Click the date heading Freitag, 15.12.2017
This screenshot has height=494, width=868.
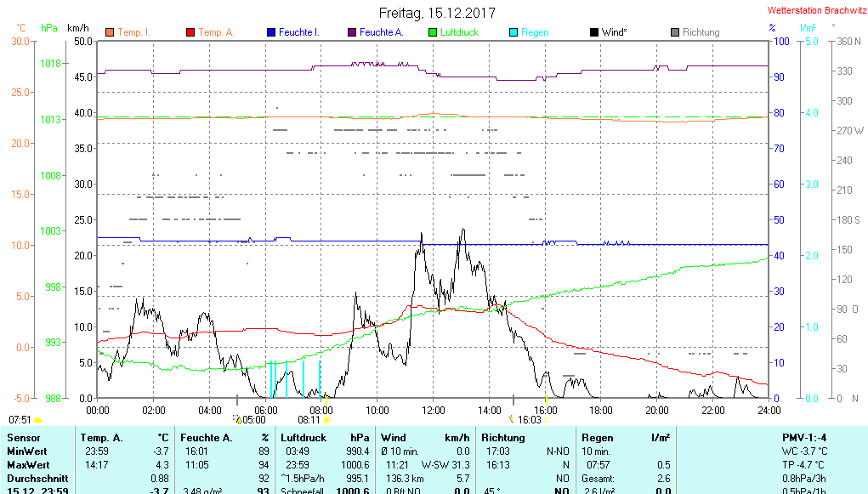pyautogui.click(x=436, y=14)
